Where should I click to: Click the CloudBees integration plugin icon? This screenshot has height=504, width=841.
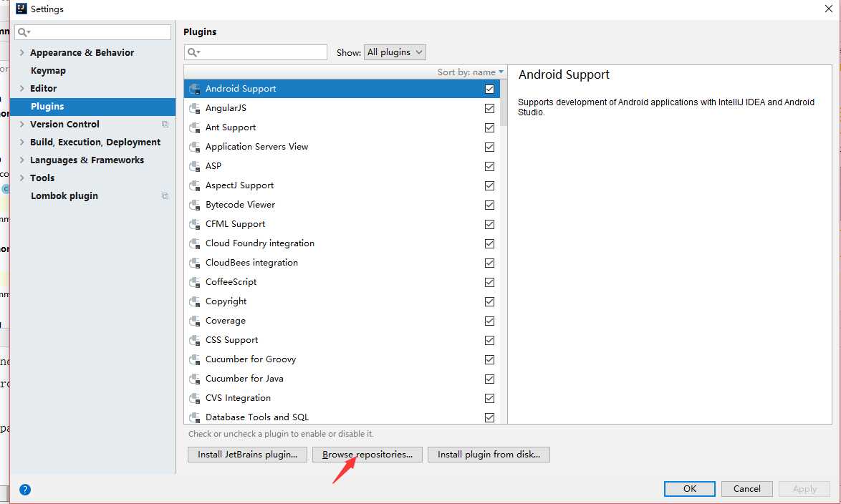196,263
